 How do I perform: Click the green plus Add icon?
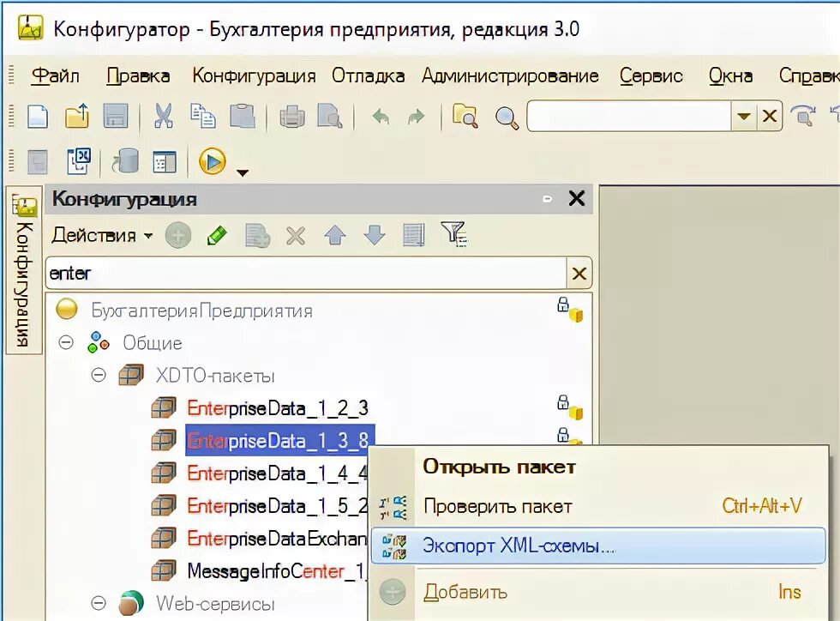[178, 235]
